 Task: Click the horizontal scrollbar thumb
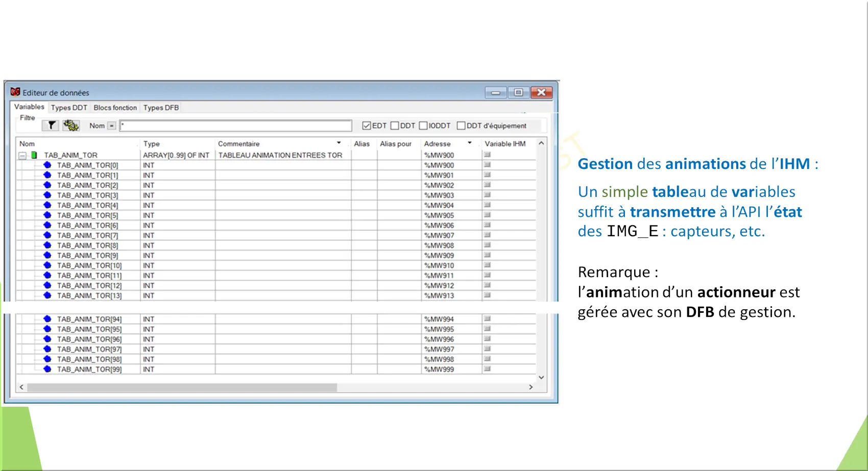click(182, 387)
